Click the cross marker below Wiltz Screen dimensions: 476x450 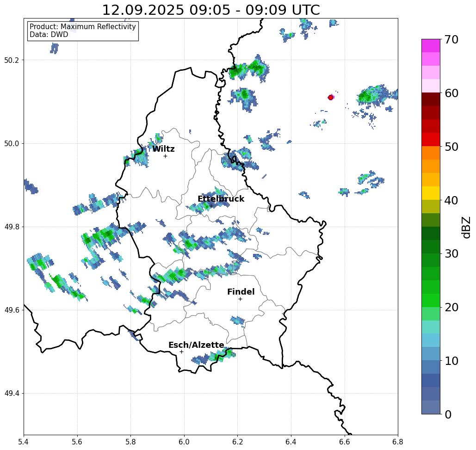pyautogui.click(x=165, y=156)
